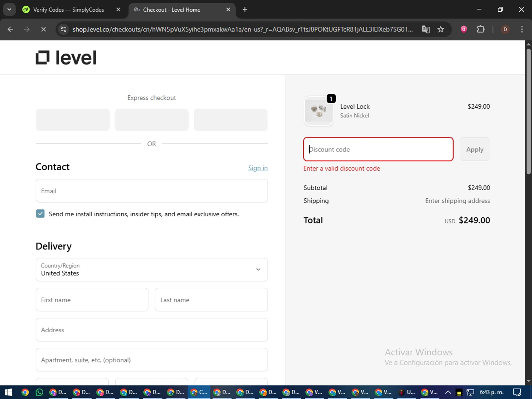Click the Email input field
532x399 pixels.
(151, 191)
